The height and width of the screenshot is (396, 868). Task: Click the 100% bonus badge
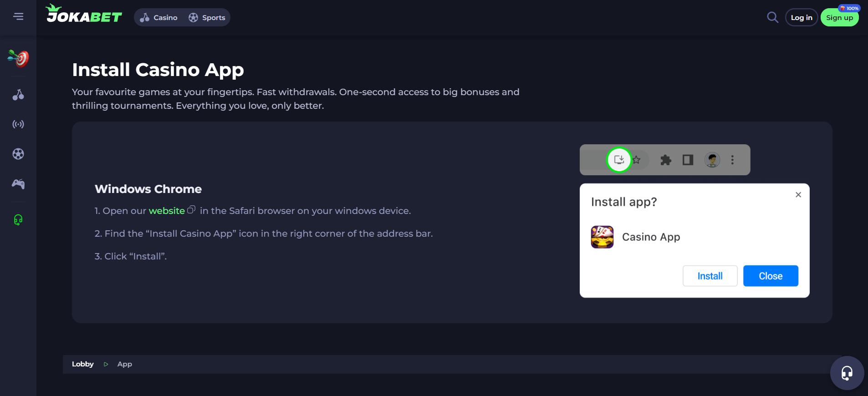click(849, 8)
